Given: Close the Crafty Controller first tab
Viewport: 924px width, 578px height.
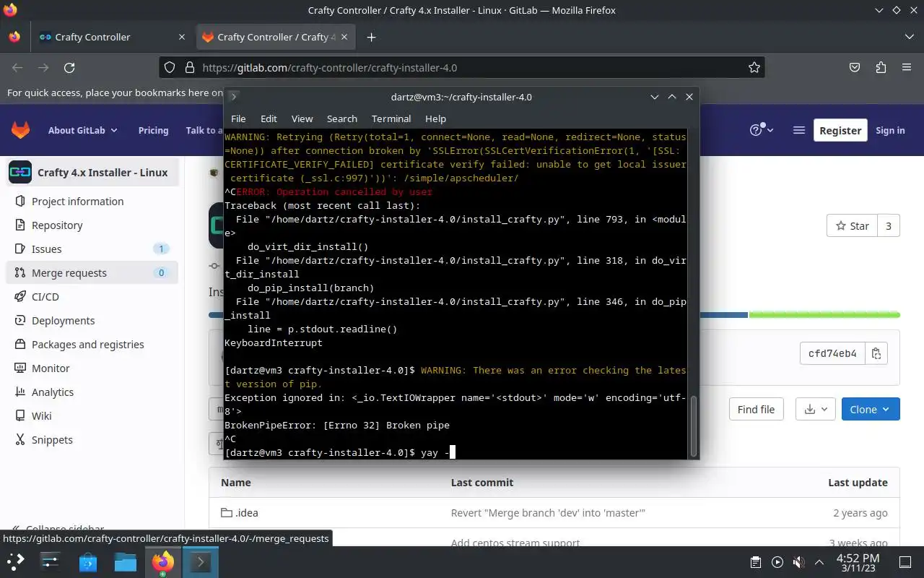Looking at the screenshot, I should (x=181, y=37).
